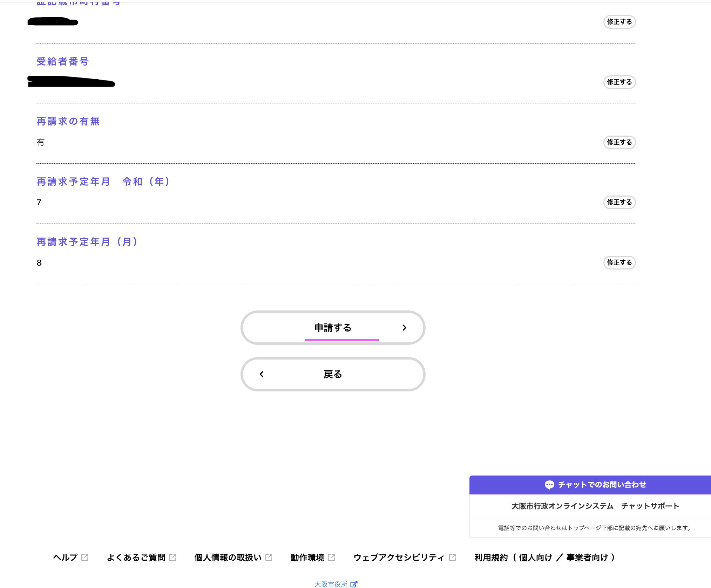Edit the 再請求予定年月 令和(年) value

pyautogui.click(x=619, y=203)
